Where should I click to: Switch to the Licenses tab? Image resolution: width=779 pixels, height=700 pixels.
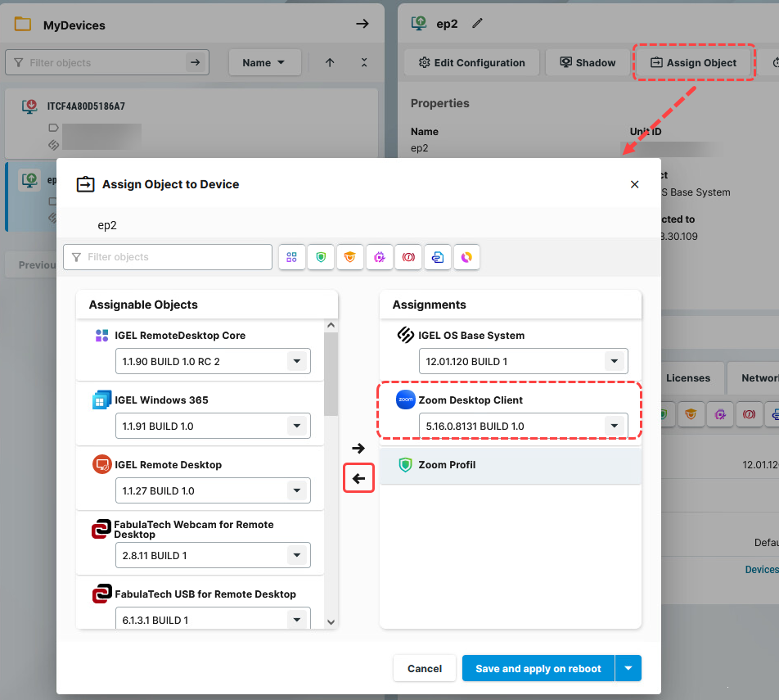(690, 377)
